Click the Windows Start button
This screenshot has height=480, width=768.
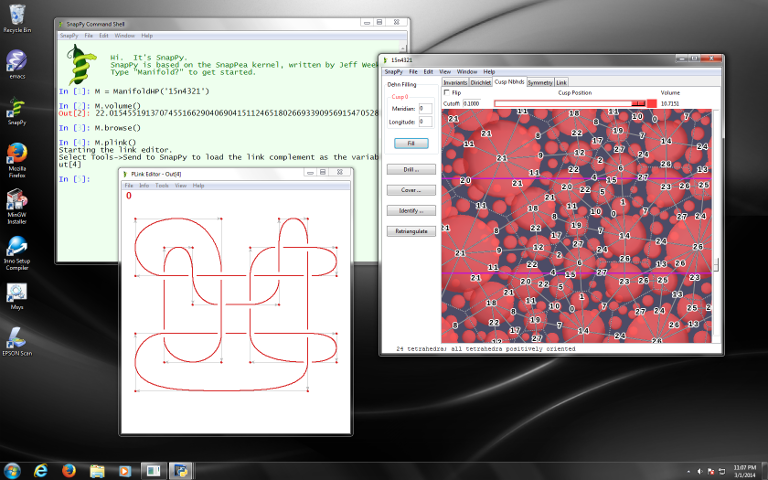click(12, 471)
